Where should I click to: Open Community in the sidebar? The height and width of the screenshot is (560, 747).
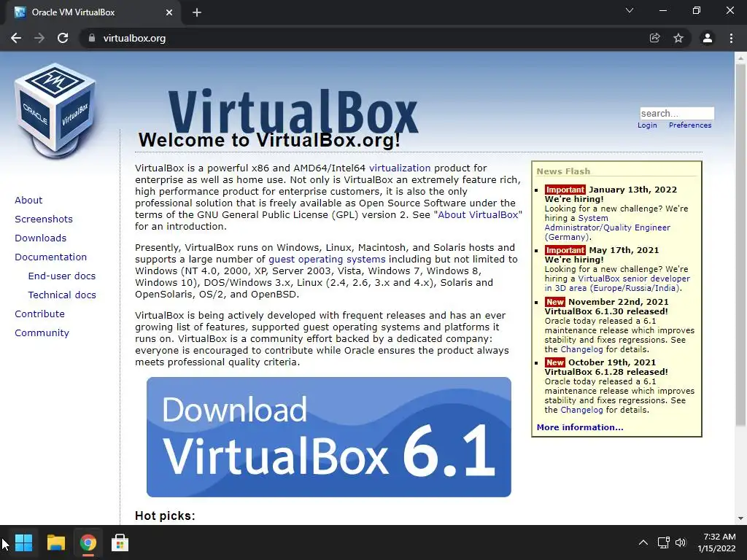coord(42,333)
